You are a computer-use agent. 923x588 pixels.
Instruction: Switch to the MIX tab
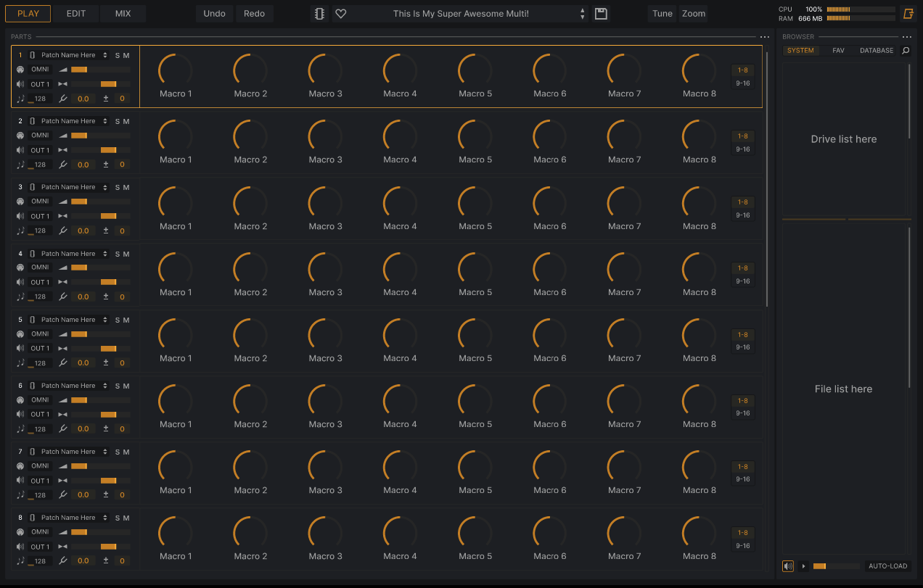point(123,14)
